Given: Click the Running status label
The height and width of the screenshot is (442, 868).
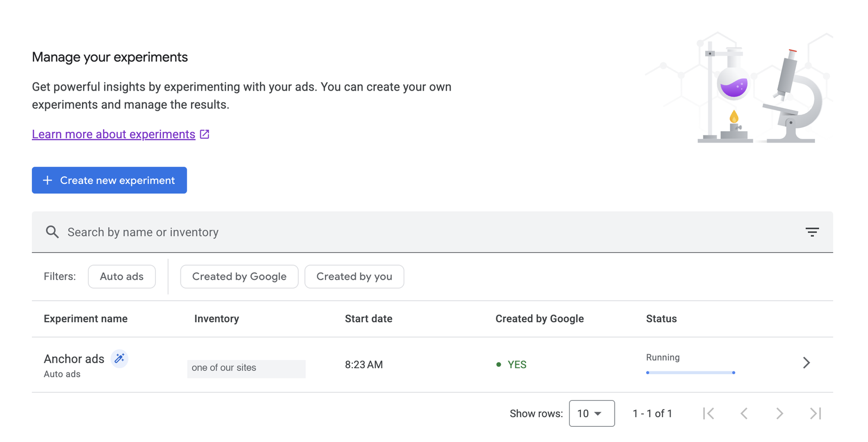Looking at the screenshot, I should [x=663, y=357].
